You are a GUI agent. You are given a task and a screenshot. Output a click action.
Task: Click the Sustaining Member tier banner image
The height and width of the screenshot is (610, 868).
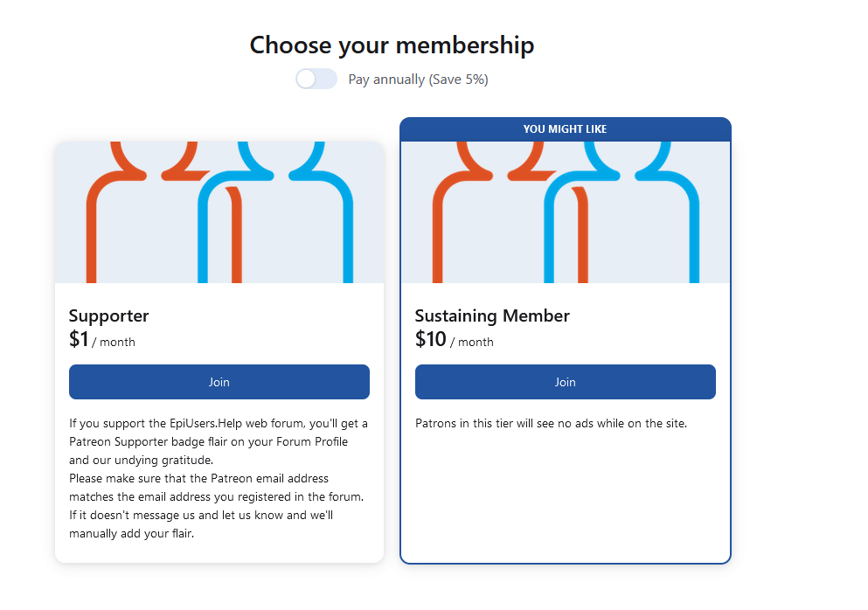(566, 212)
